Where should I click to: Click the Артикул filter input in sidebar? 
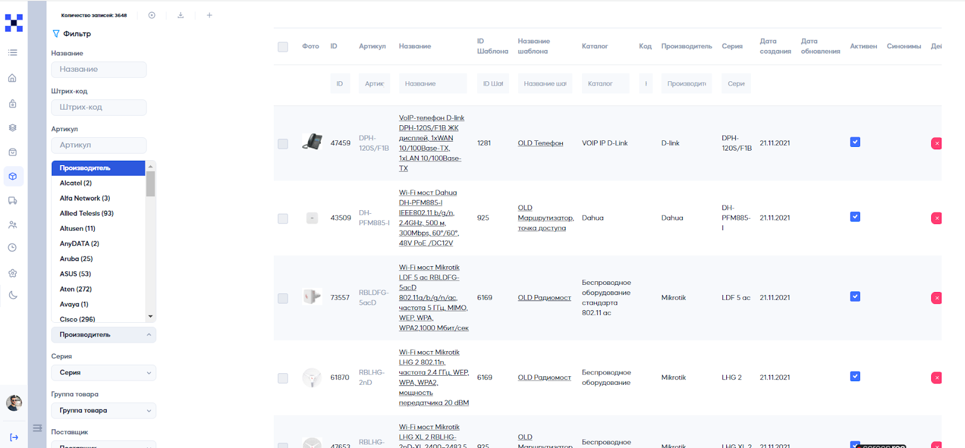(x=99, y=145)
